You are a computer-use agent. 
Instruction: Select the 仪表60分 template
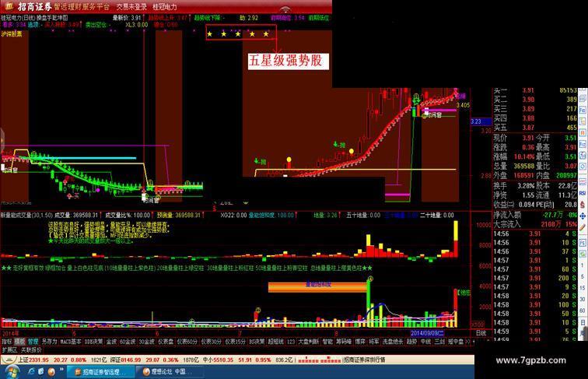(x=187, y=342)
